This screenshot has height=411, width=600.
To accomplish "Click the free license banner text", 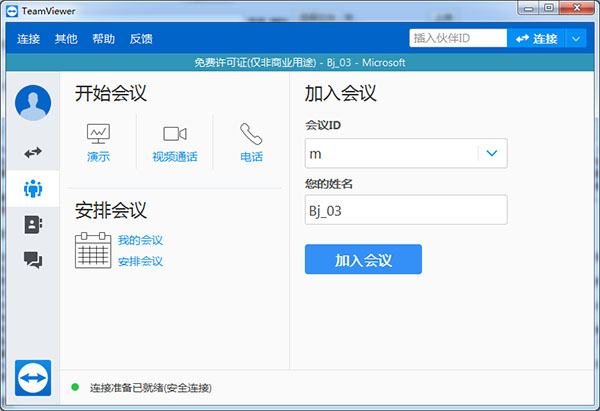I will 300,62.
